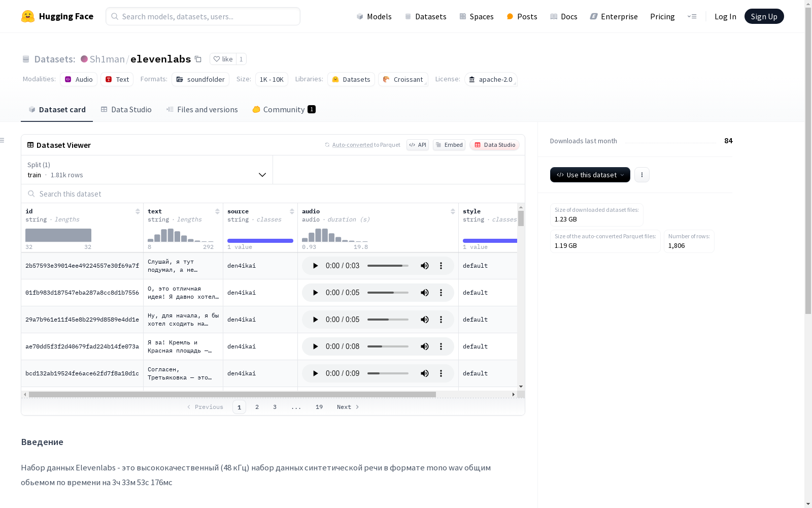812x508 pixels.
Task: Open audio options for row 01fb983d
Action: (441, 293)
